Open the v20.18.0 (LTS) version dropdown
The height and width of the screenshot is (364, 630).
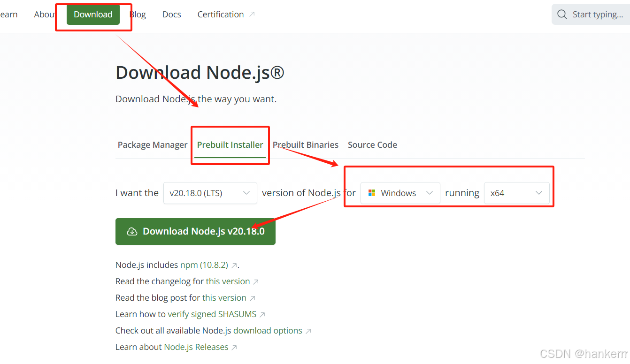point(210,193)
